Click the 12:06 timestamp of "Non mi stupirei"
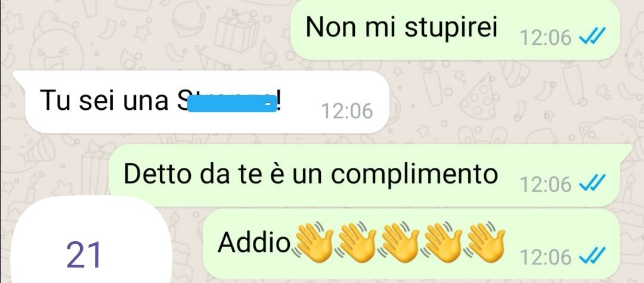This screenshot has width=644, height=283. coord(546,39)
